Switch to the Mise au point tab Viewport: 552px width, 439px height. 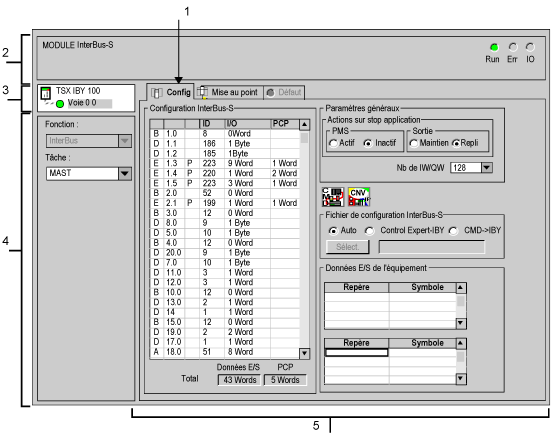click(x=229, y=92)
